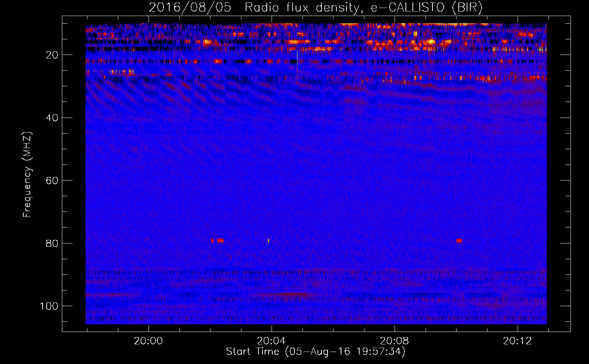589x364 pixels.
Task: Click the 60 MHz frequency tick label
Action: pos(52,181)
